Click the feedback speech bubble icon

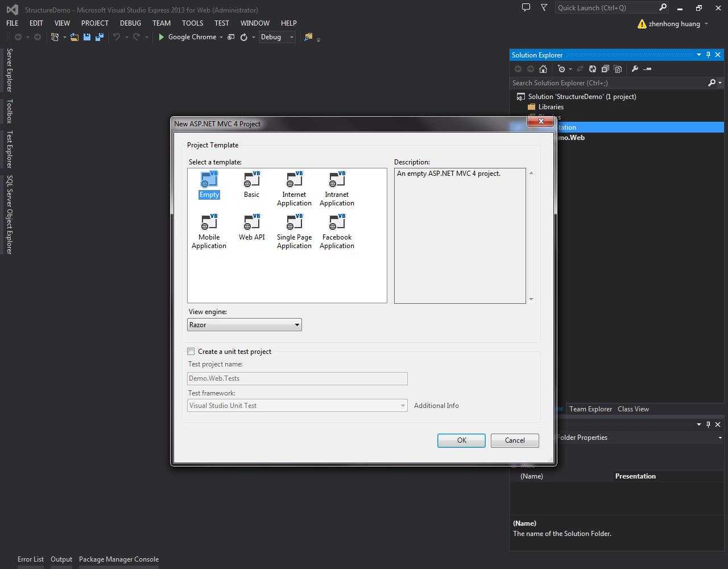point(526,7)
